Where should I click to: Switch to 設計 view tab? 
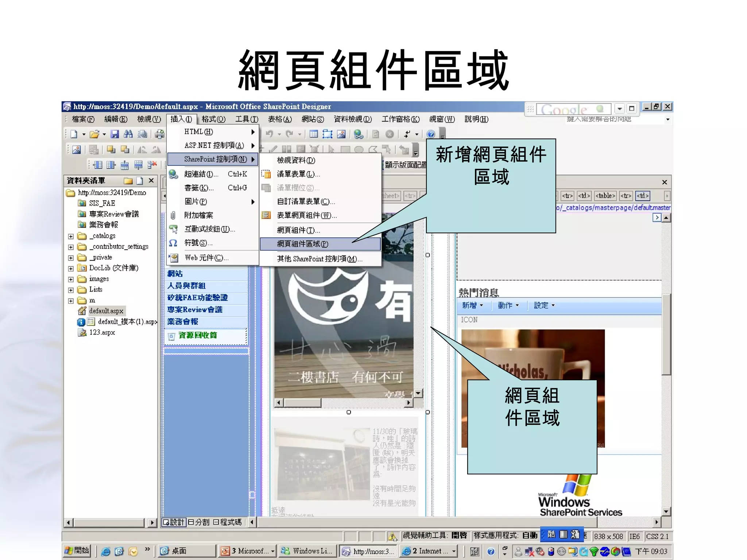(x=174, y=522)
